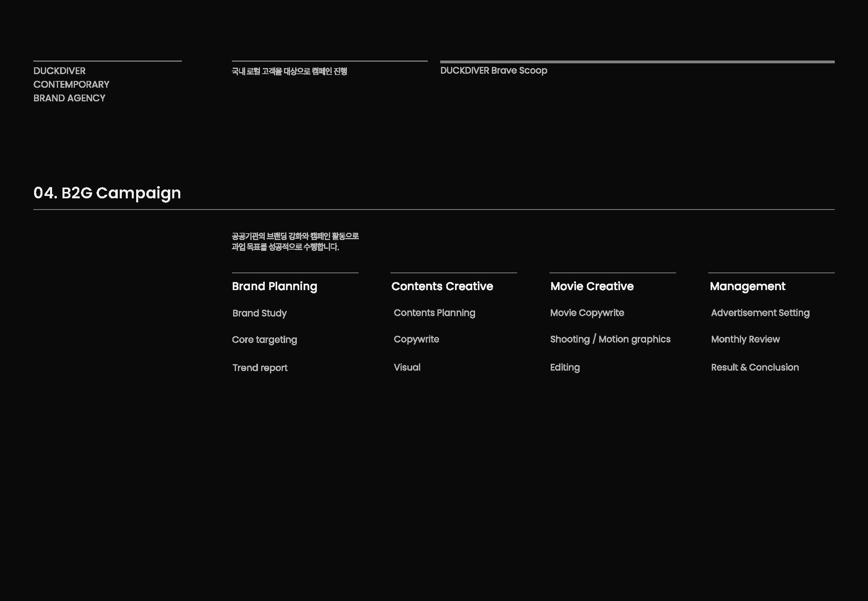Image resolution: width=868 pixels, height=601 pixels.
Task: Click the Contents Planning item
Action: (x=434, y=313)
